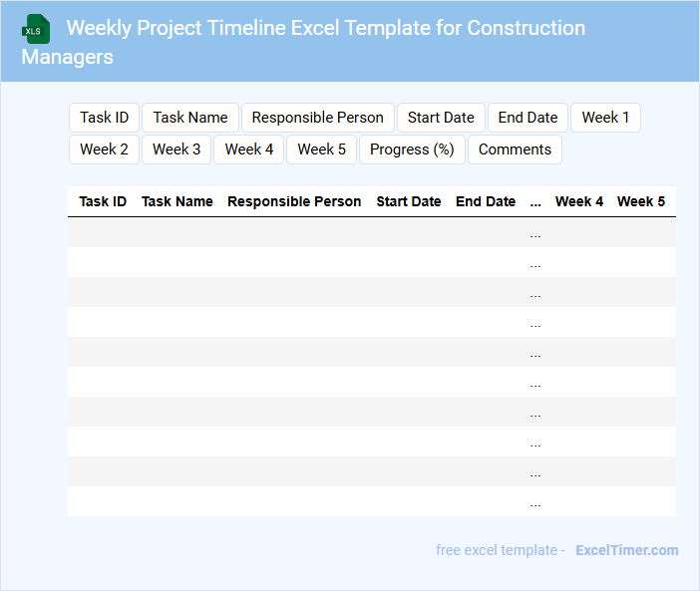Click the Start Date column header
This screenshot has width=700, height=591.
pyautogui.click(x=408, y=201)
